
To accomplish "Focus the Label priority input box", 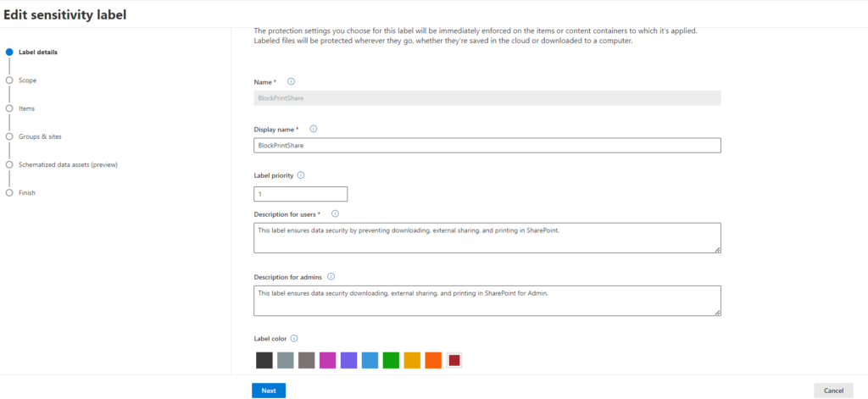I will click(300, 194).
